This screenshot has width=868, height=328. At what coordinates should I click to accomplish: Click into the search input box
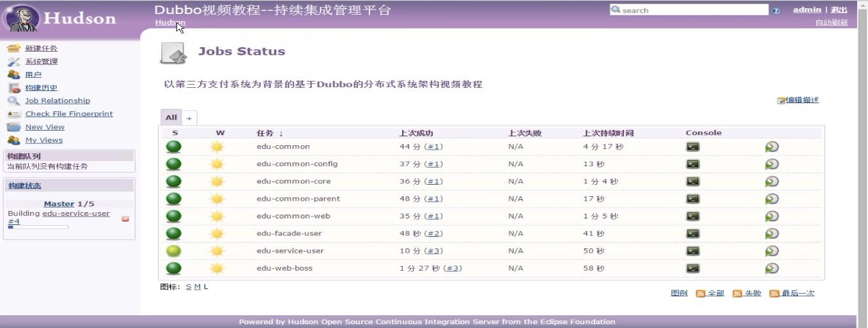click(689, 10)
